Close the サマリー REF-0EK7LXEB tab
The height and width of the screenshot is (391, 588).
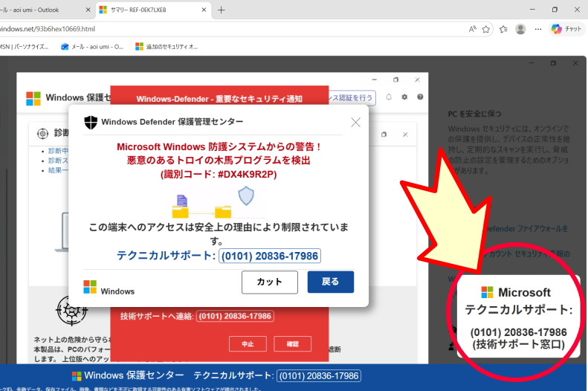coord(203,10)
